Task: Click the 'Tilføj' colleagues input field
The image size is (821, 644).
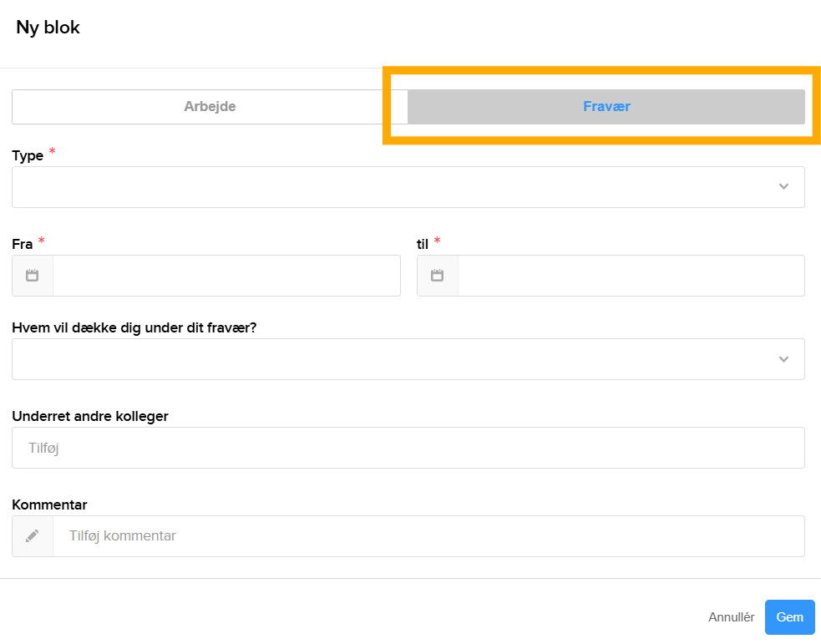Action: point(408,448)
